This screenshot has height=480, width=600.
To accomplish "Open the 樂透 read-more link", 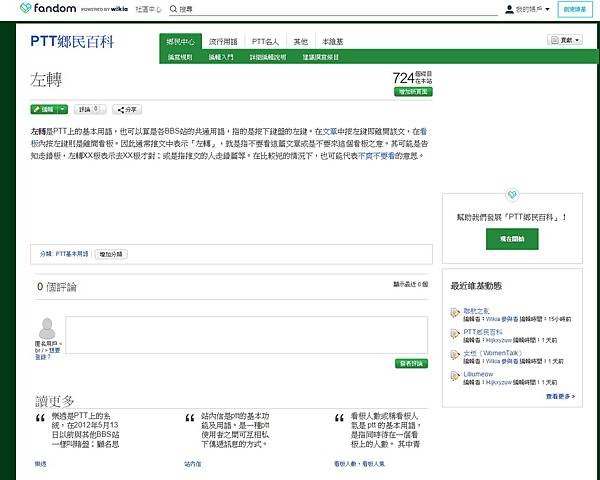I will pyautogui.click(x=40, y=464).
